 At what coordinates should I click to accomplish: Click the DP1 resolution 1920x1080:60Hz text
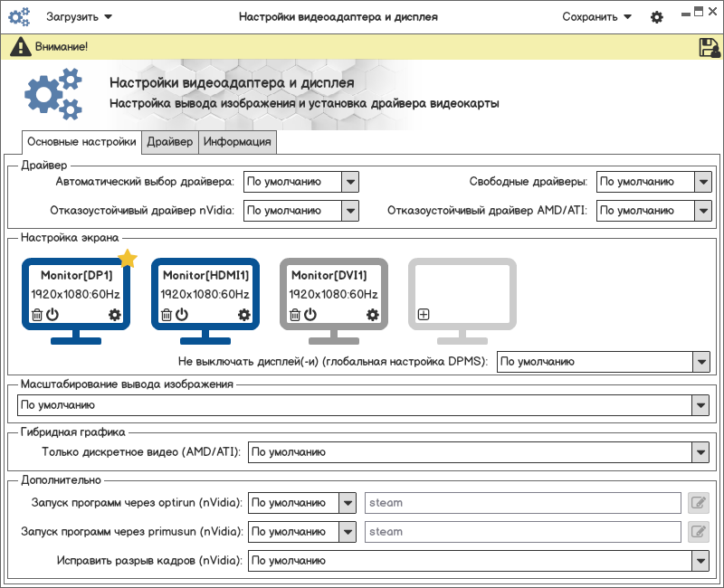coord(76,295)
